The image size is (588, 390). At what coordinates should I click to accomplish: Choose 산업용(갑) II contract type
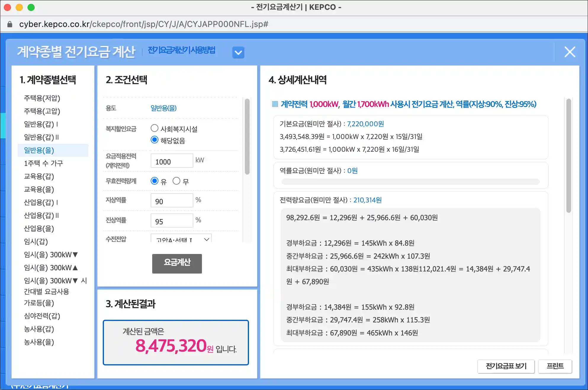coord(41,215)
